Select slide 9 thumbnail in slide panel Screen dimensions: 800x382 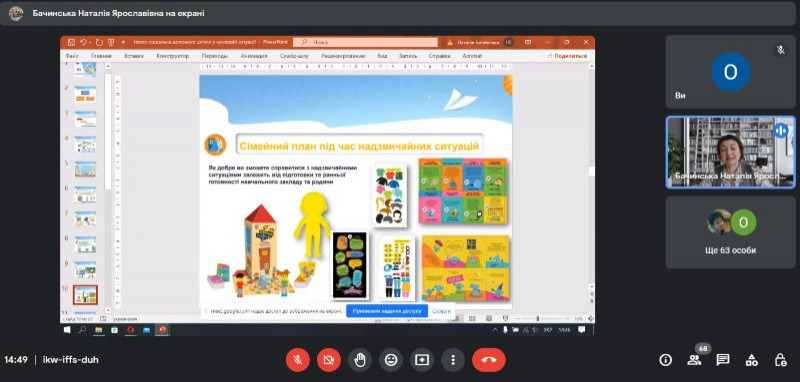click(x=85, y=269)
